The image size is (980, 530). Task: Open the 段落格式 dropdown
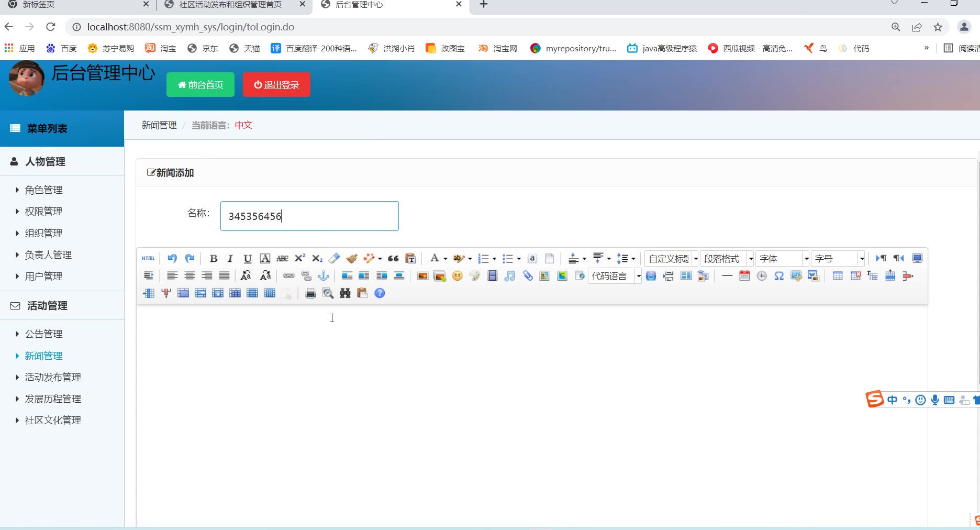tap(727, 258)
